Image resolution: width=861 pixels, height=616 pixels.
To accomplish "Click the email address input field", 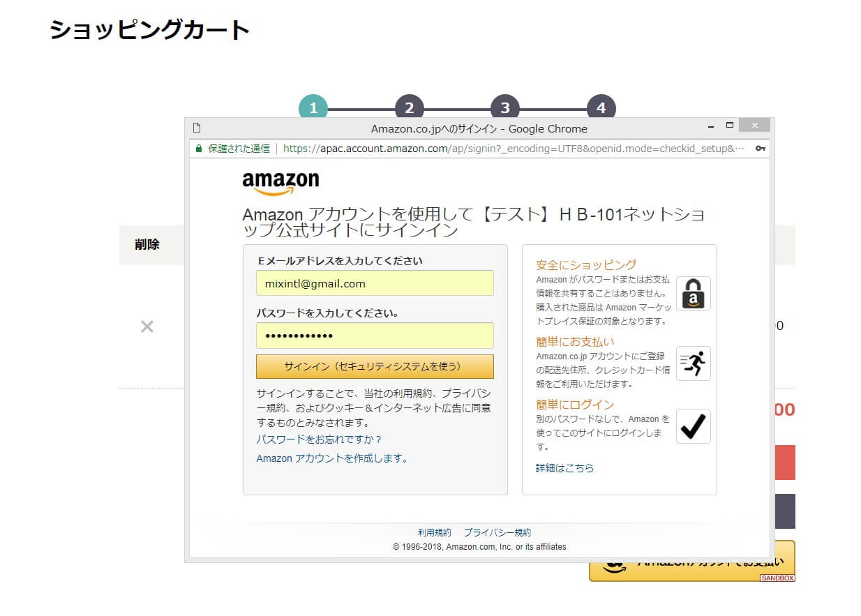I will 375,283.
